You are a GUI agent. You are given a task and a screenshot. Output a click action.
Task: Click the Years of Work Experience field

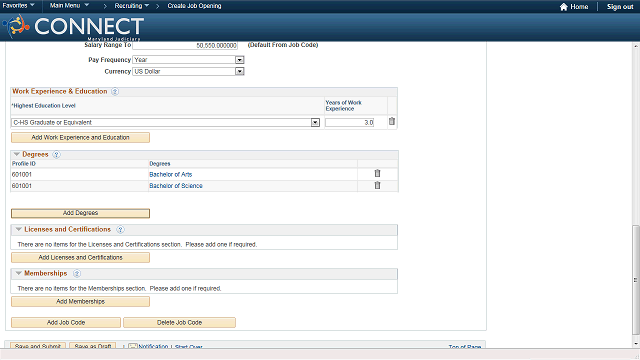(x=350, y=122)
